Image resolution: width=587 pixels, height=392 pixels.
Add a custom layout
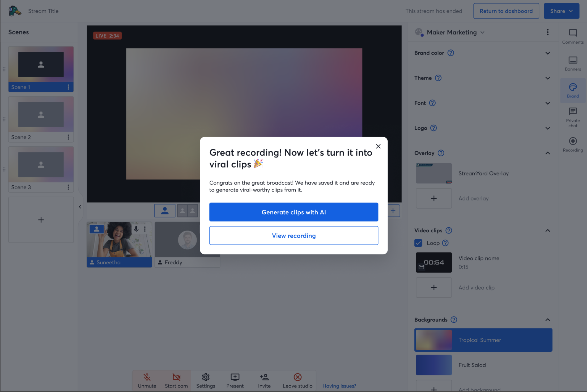pyautogui.click(x=393, y=211)
